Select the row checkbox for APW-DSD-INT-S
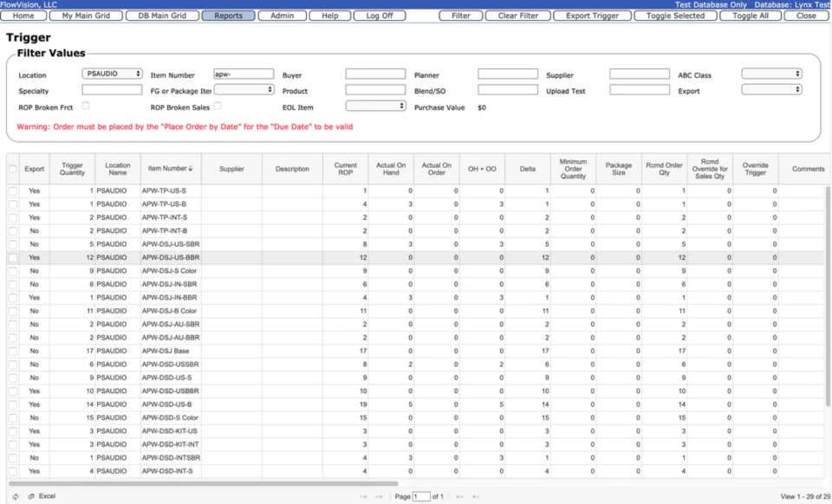 13,471
